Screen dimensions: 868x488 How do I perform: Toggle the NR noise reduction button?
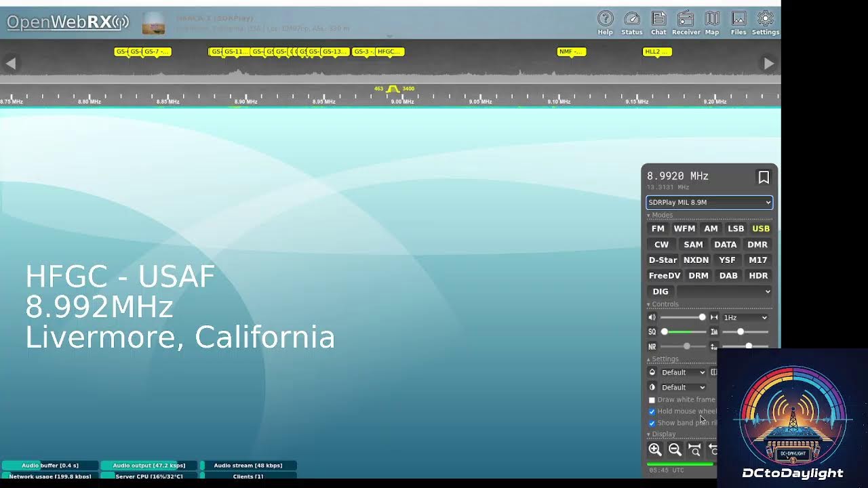(652, 346)
